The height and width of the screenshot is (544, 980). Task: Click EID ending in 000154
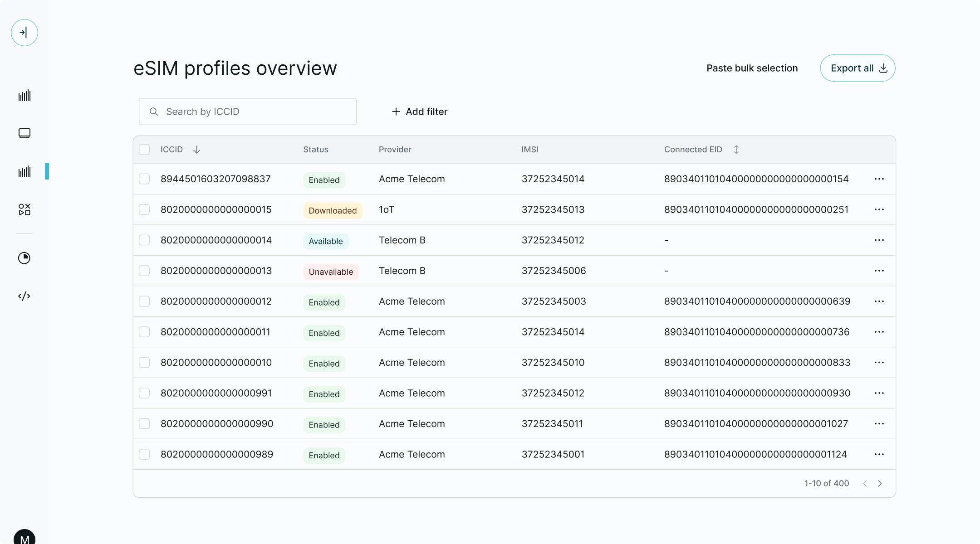tap(756, 179)
